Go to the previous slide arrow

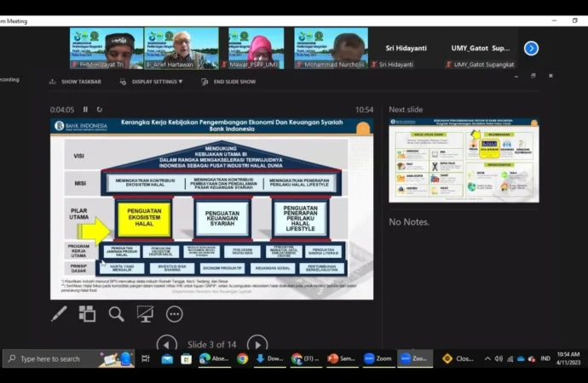pos(167,344)
